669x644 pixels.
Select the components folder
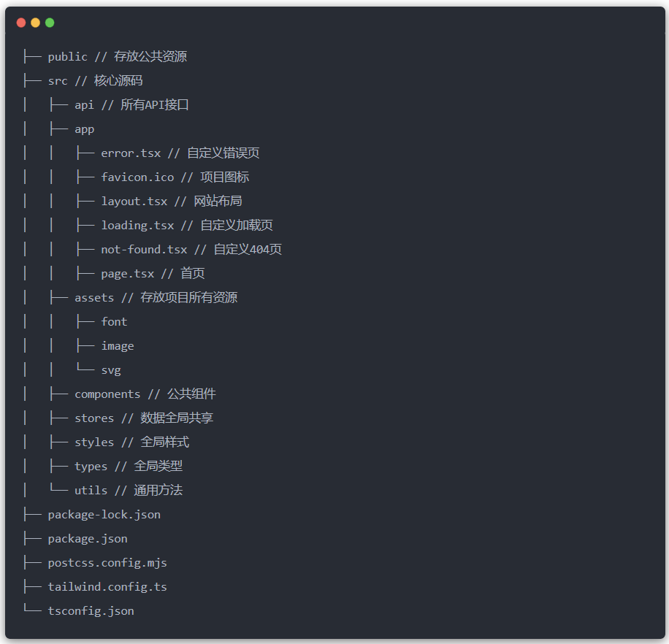[107, 394]
